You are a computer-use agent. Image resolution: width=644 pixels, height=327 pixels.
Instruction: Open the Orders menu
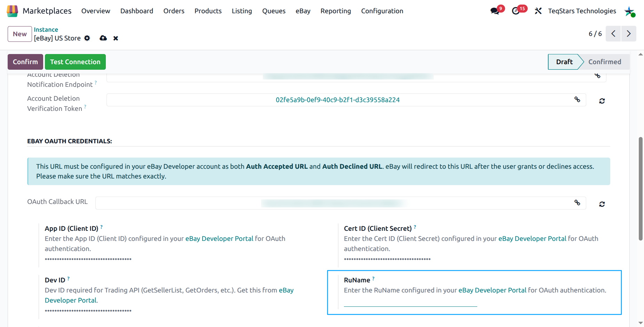[x=174, y=11]
